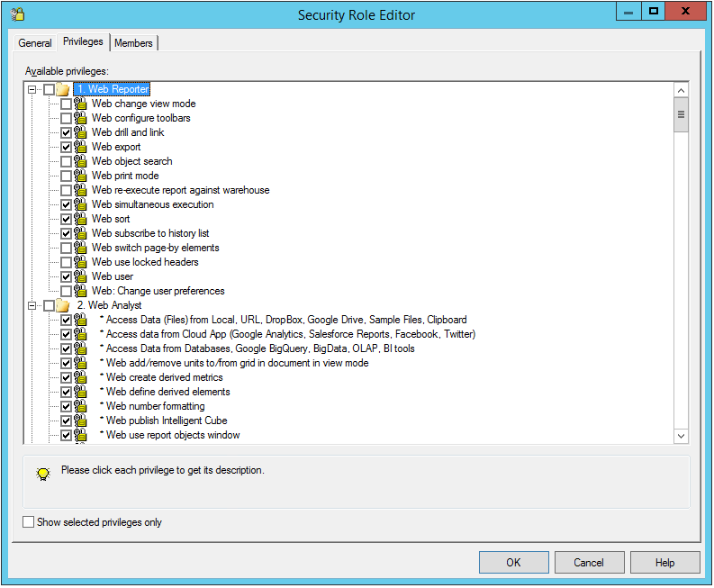714x588 pixels.
Task: Click the lightbulb description hint icon
Action: pos(43,474)
